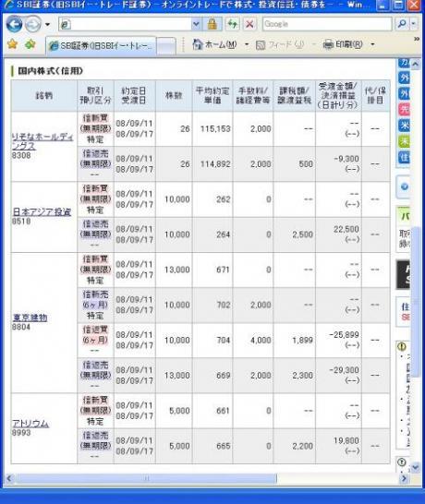
Task: Click the 印刷(R) print button
Action: pyautogui.click(x=343, y=44)
